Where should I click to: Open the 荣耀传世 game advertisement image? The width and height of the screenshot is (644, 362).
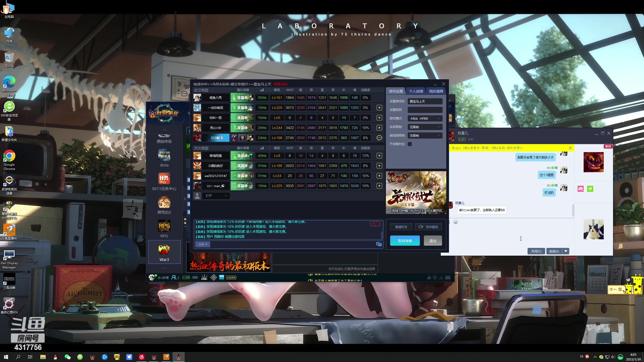click(x=416, y=193)
